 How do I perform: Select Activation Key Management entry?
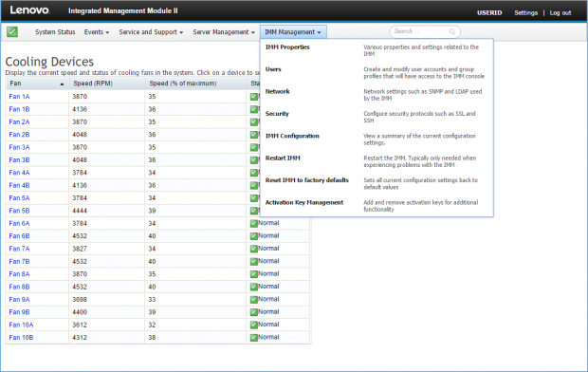(x=304, y=202)
